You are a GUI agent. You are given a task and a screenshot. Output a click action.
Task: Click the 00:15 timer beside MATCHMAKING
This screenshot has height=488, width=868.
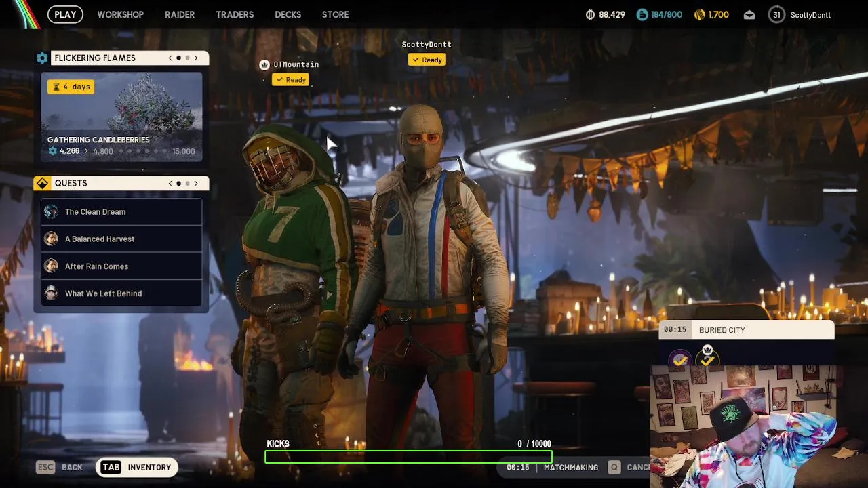(x=518, y=468)
